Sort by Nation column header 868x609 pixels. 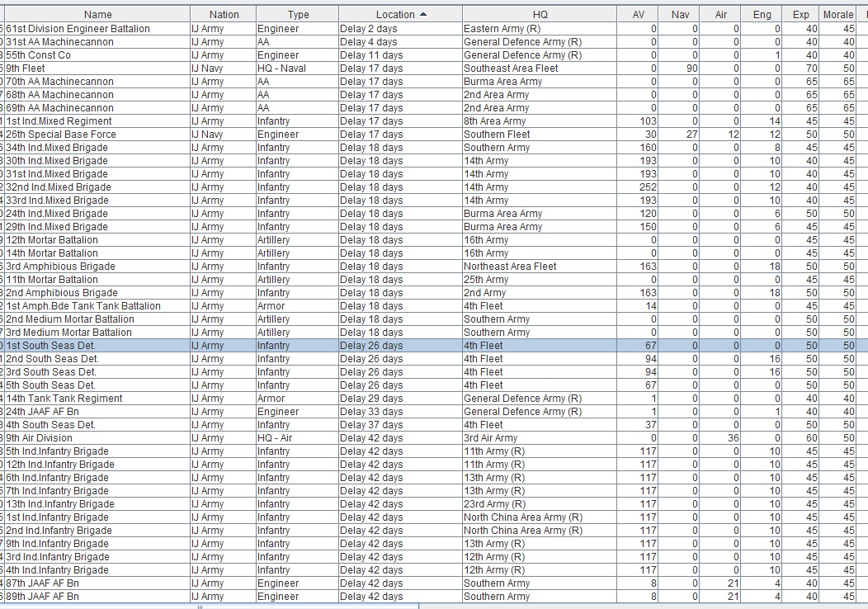coord(224,14)
